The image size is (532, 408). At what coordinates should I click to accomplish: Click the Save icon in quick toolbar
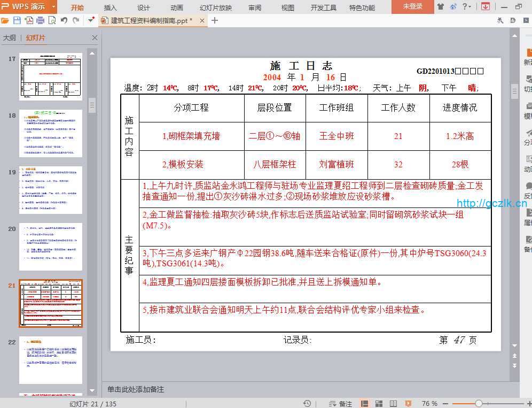[x=17, y=20]
